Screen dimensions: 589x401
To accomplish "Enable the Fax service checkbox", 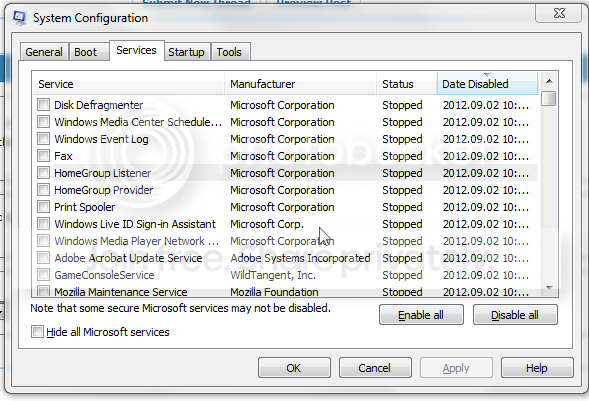I will [44, 155].
